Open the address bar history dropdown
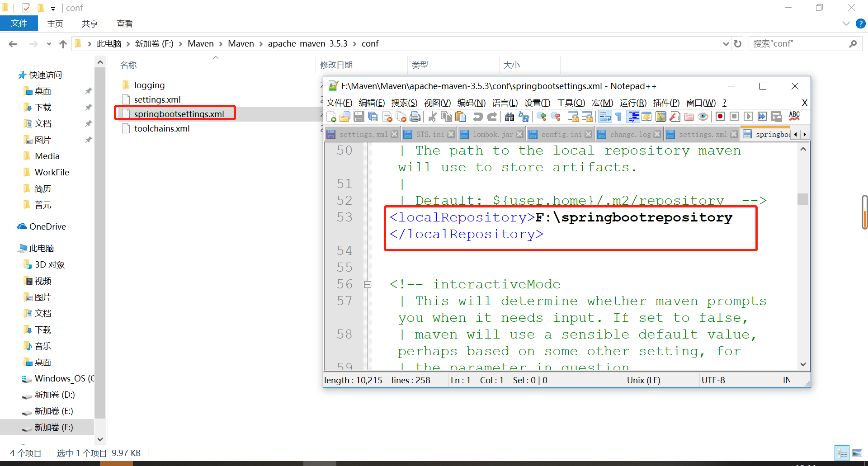Viewport: 868px width, 466px height. click(x=726, y=44)
